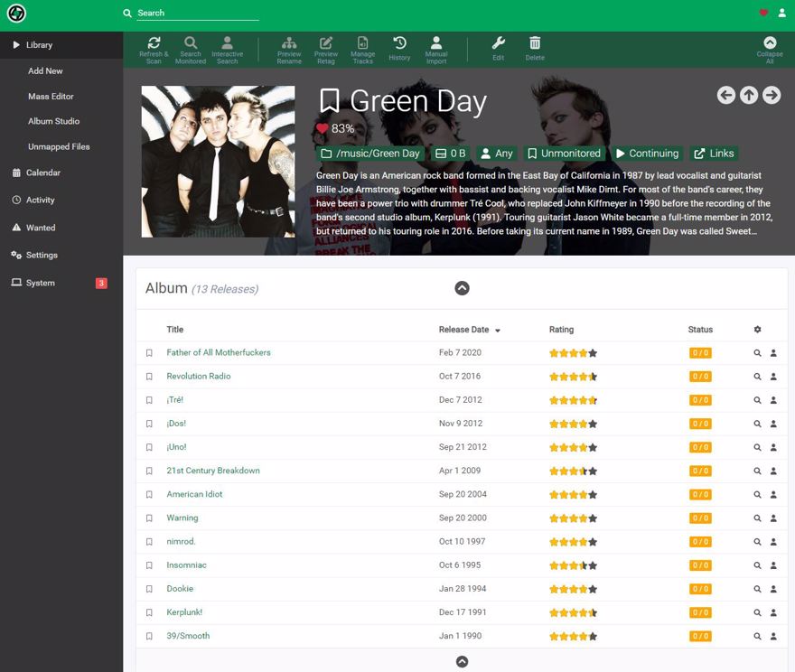The width and height of the screenshot is (795, 672).
Task: Click in the Search field
Action: coord(198,14)
